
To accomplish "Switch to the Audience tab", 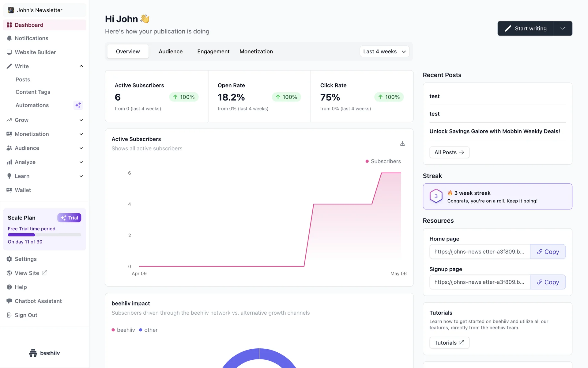I will [x=171, y=52].
